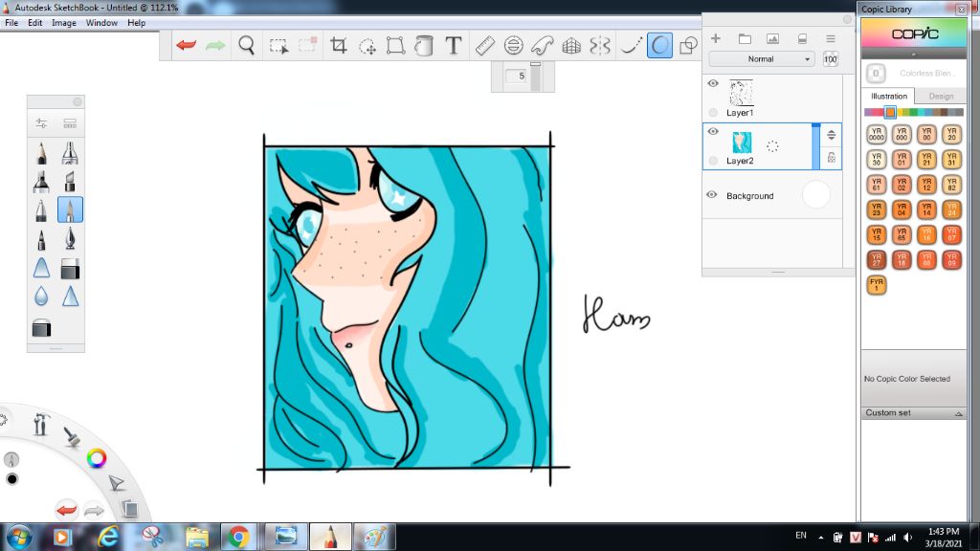This screenshot has height=551, width=980.
Task: Open the Normal blend mode dropdown
Action: point(761,58)
